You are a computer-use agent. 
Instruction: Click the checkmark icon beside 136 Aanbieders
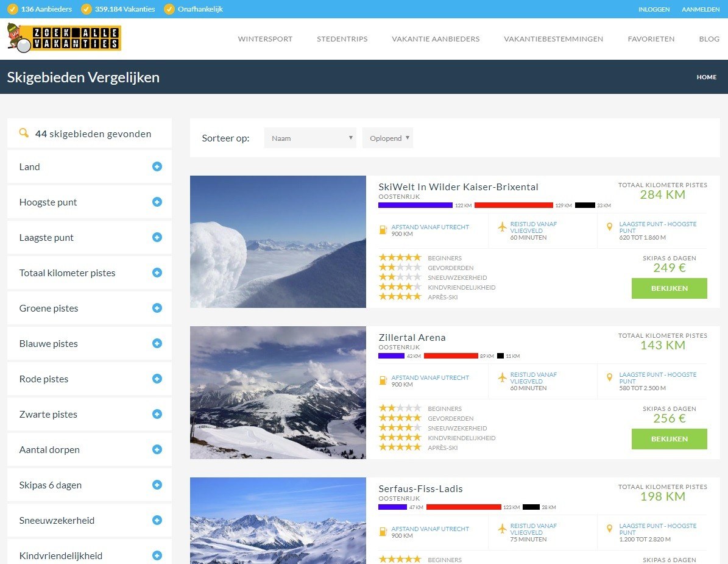pyautogui.click(x=12, y=9)
